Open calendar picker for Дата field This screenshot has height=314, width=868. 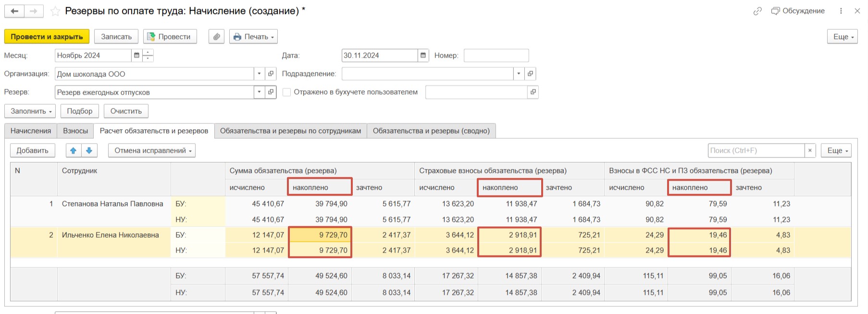(x=423, y=55)
